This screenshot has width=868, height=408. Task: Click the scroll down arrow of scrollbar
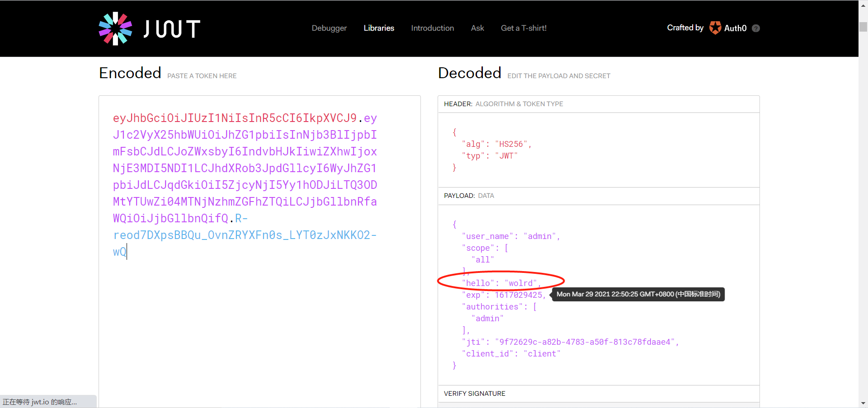point(863,403)
